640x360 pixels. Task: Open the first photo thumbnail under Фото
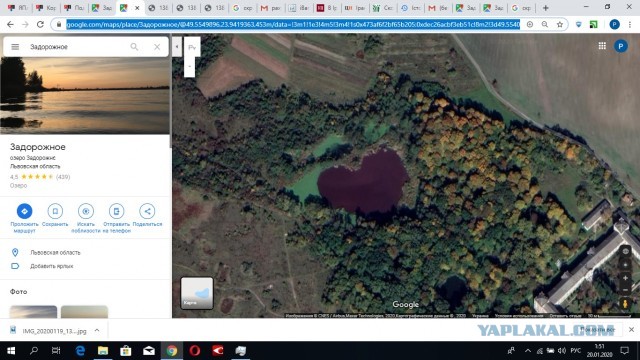tap(33, 311)
